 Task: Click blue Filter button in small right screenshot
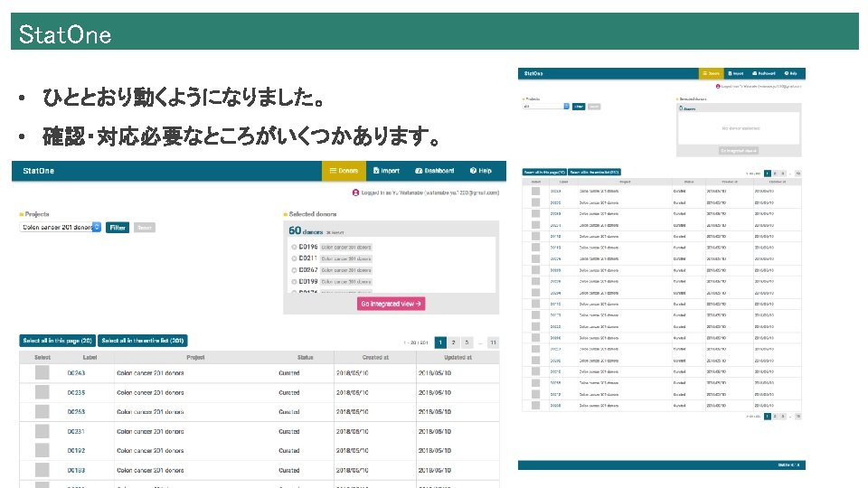[x=579, y=107]
